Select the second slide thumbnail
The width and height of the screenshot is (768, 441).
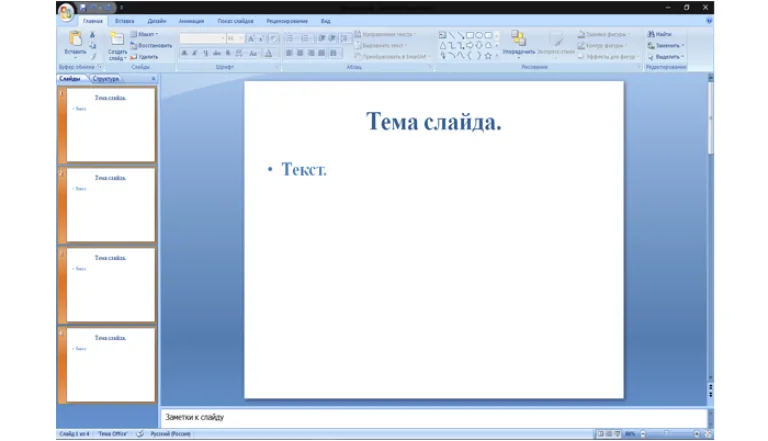click(x=110, y=205)
